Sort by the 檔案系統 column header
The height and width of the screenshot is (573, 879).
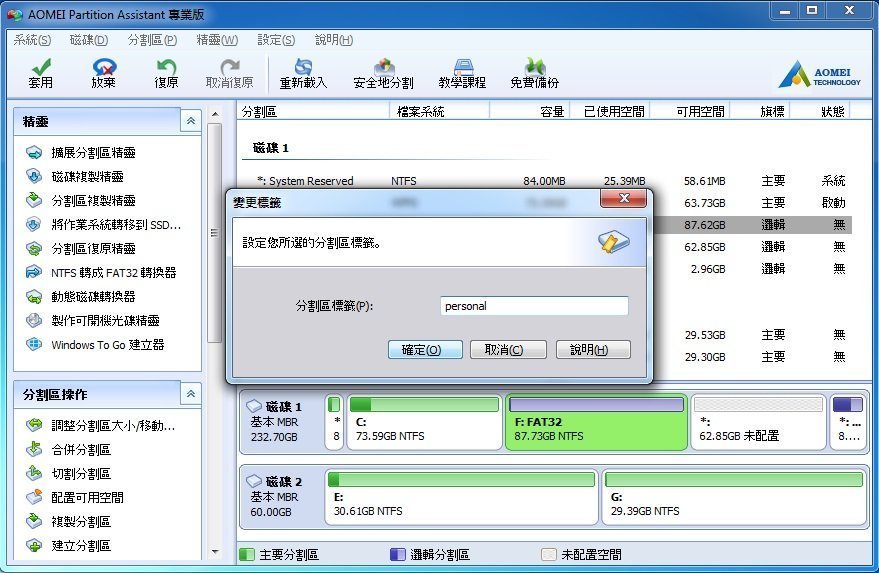tap(440, 112)
